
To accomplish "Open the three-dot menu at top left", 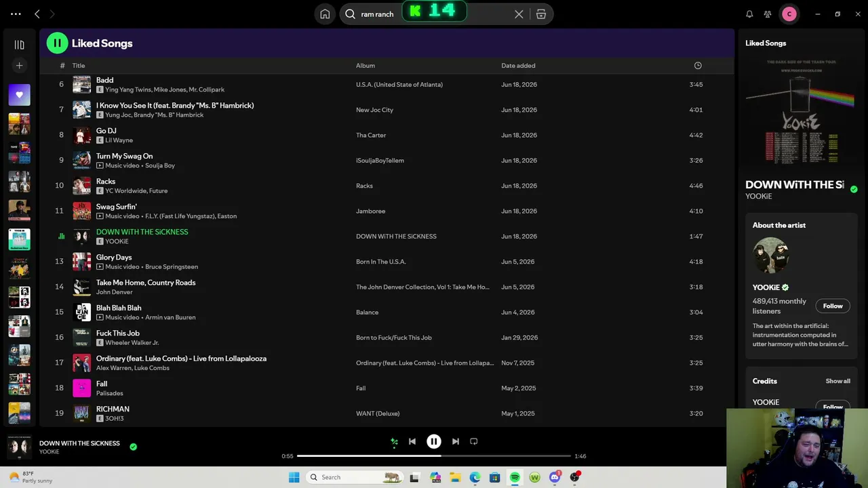I will pos(16,14).
